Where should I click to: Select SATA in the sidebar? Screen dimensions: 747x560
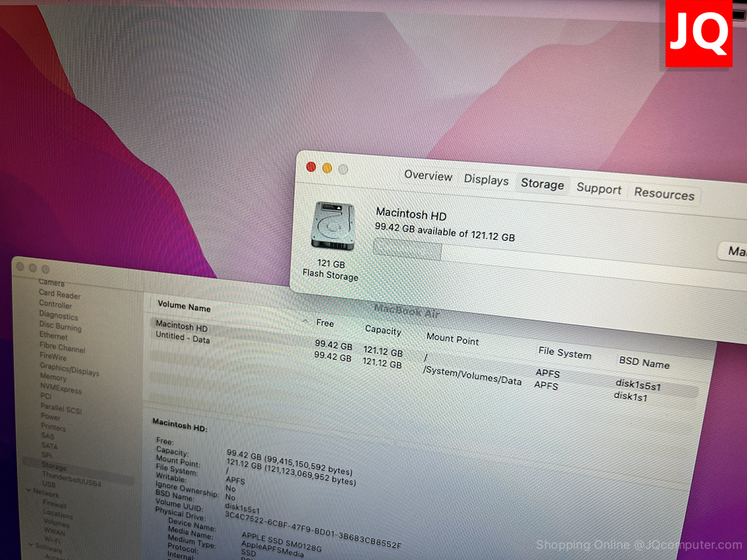click(x=50, y=446)
